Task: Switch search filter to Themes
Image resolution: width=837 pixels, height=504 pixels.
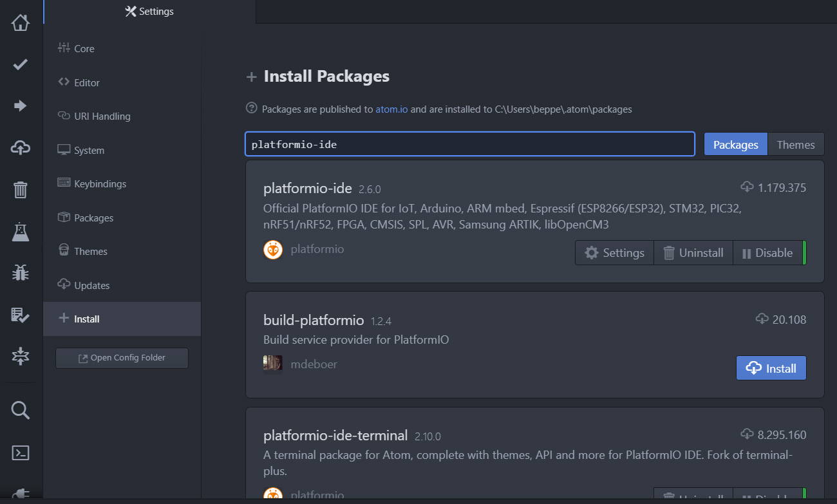Action: point(796,145)
